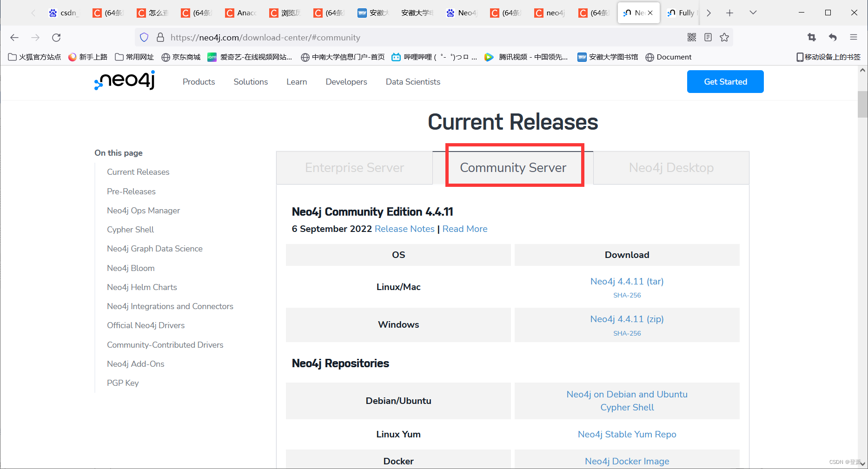Image resolution: width=868 pixels, height=469 pixels.
Task: Switch to the Fully browser tab
Action: click(682, 13)
